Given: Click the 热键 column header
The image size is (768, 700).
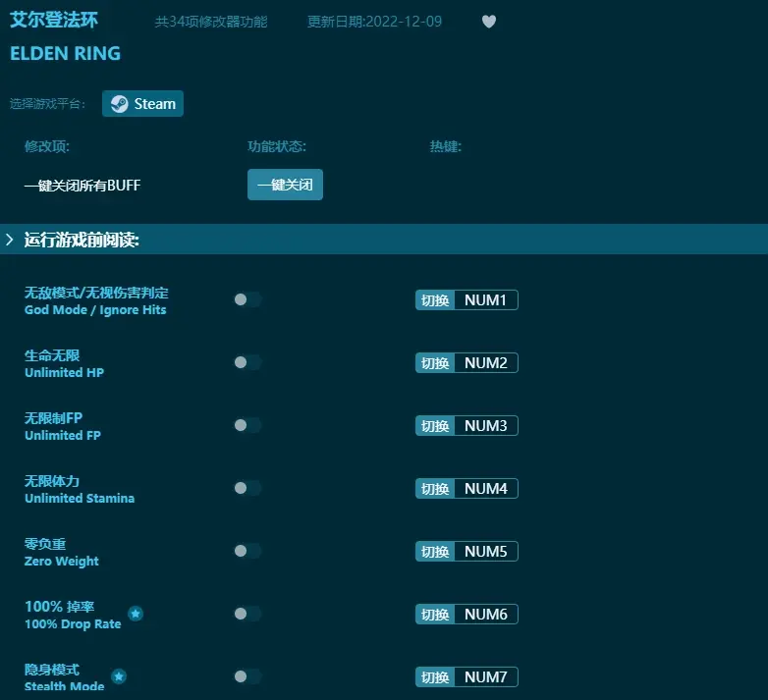Looking at the screenshot, I should click(445, 146).
